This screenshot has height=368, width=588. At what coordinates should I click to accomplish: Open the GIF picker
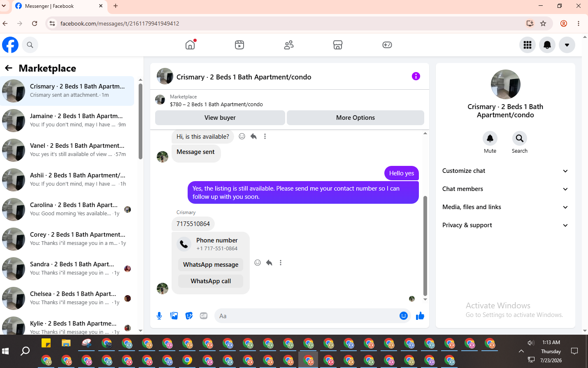(x=204, y=316)
